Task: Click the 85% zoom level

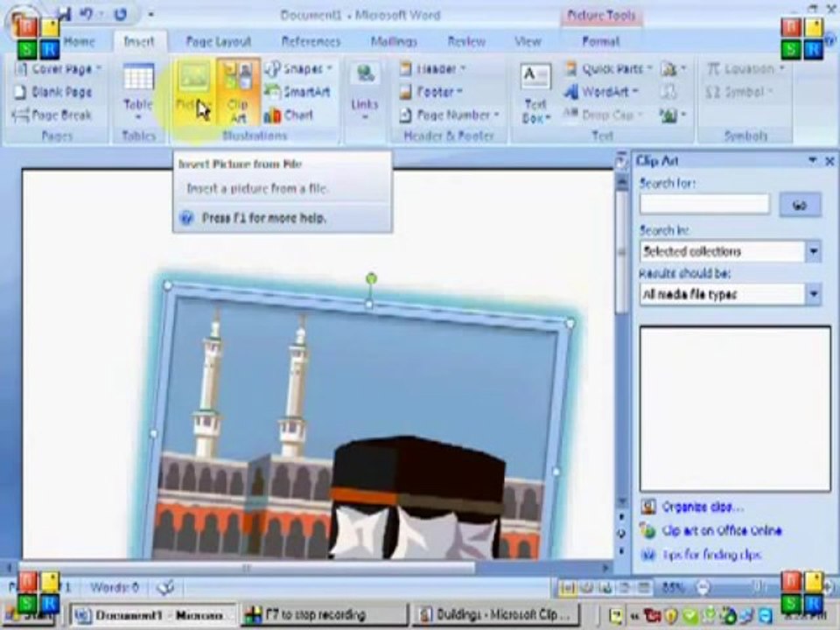Action: [x=672, y=588]
